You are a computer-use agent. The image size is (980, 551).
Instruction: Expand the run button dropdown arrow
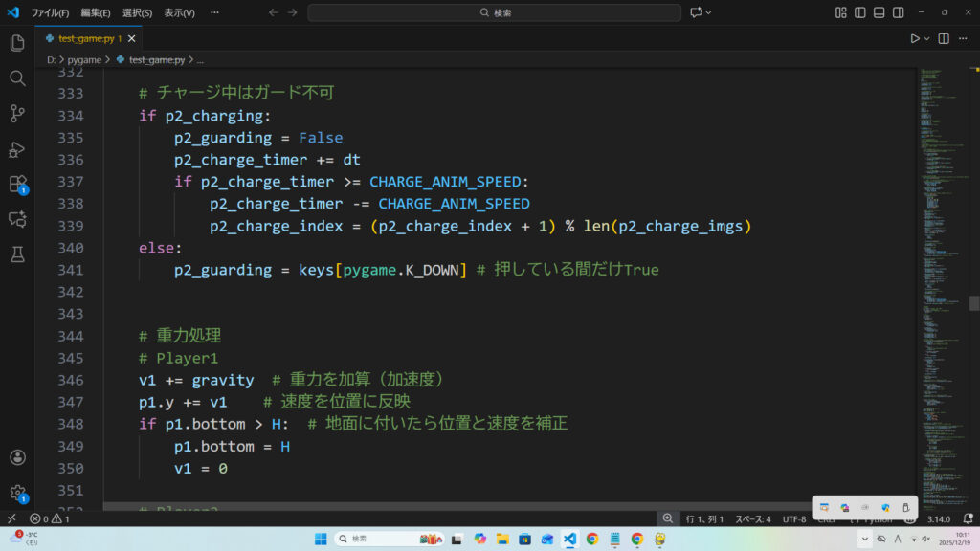point(928,38)
